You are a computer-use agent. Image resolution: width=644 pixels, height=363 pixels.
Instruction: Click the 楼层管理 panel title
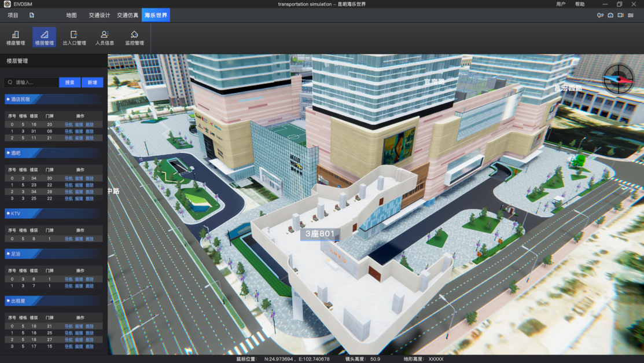point(17,61)
